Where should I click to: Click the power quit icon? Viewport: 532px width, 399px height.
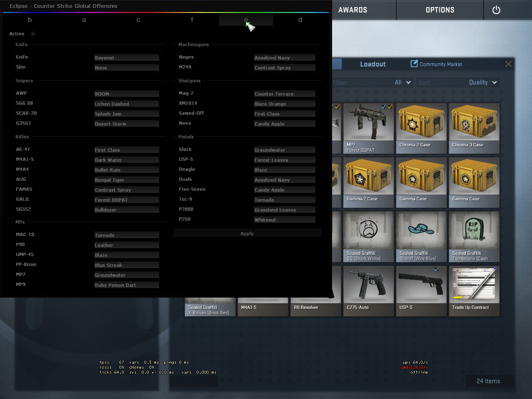tap(496, 10)
